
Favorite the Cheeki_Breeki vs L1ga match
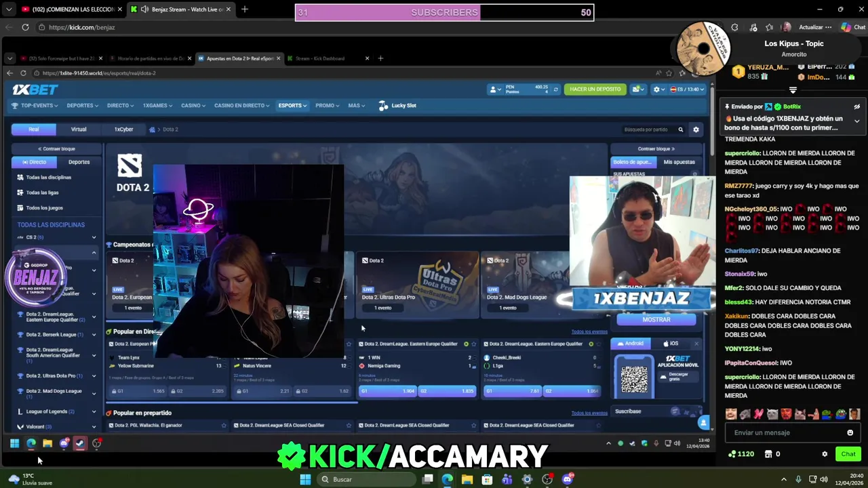click(598, 344)
